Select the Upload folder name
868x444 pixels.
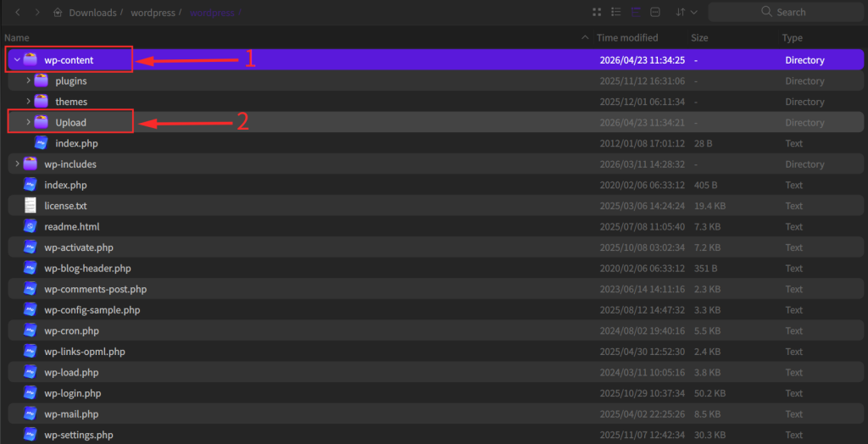[71, 123]
